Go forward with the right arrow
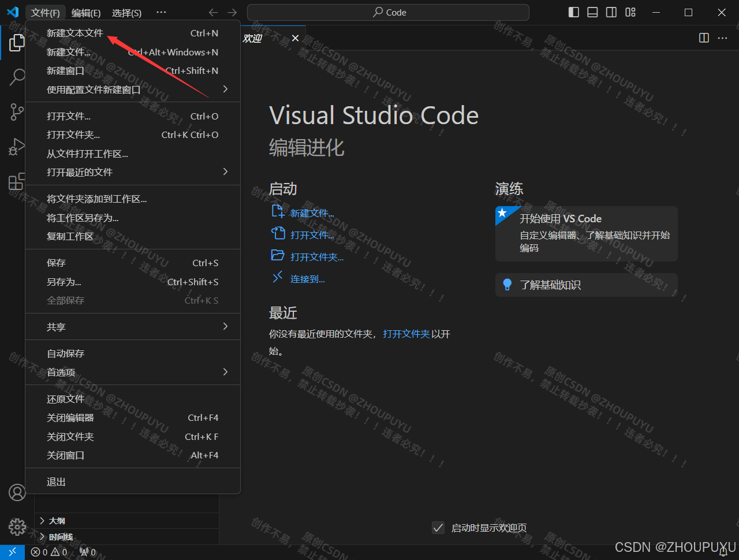This screenshot has height=560, width=739. coord(232,12)
